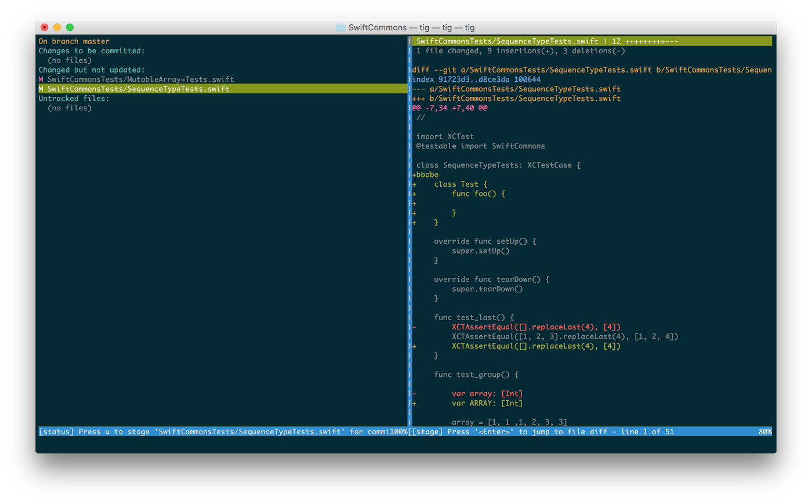Click the added 'func foo() {' line
Viewport: 812px width, 504px height.
[478, 194]
